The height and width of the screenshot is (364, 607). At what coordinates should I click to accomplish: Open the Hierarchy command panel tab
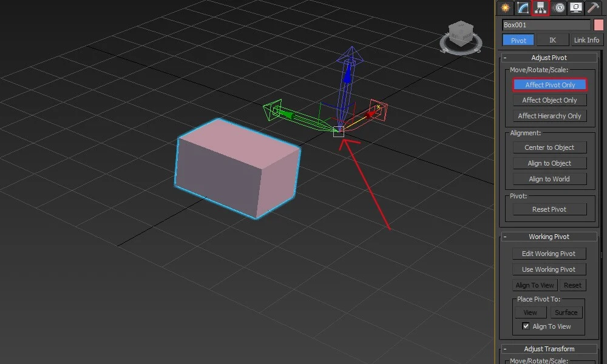click(540, 8)
